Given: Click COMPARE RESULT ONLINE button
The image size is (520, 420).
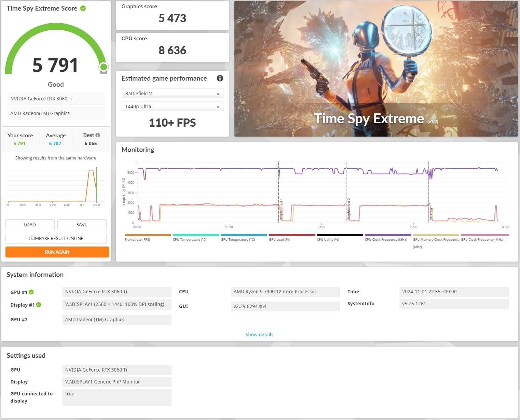Looking at the screenshot, I should pos(56,238).
